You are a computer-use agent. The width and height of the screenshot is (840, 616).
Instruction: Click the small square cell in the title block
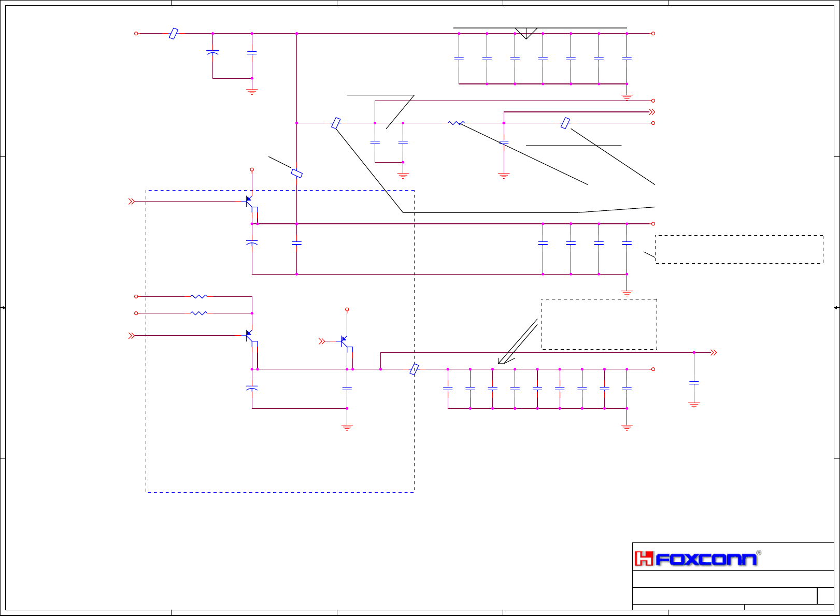825,596
